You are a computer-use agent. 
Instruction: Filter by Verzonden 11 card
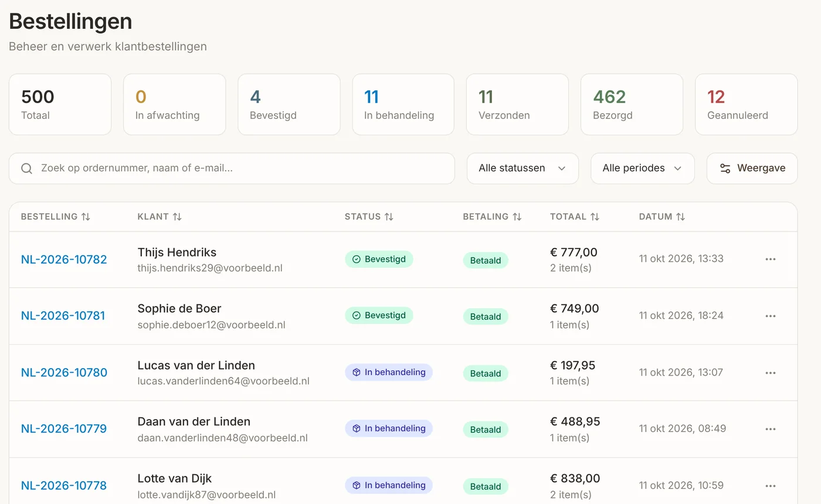tap(517, 104)
